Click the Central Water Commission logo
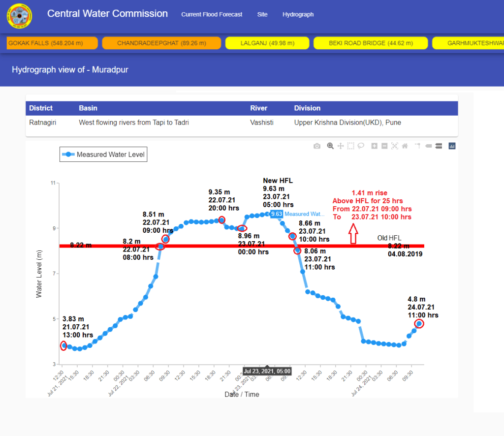Screen dimensions: 504x436 (20, 16)
